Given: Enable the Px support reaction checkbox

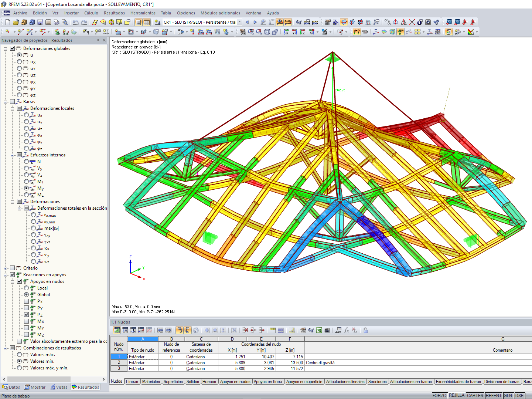Looking at the screenshot, I should pos(27,301).
